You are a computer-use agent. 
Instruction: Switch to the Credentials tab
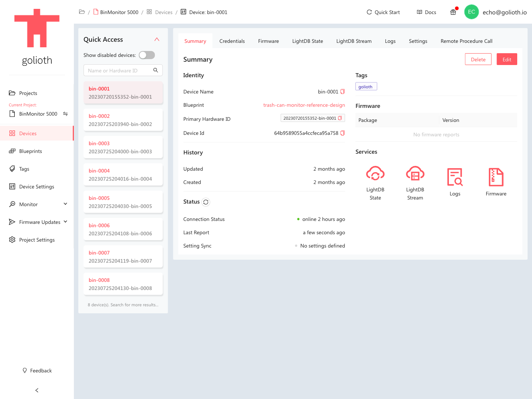(x=232, y=41)
